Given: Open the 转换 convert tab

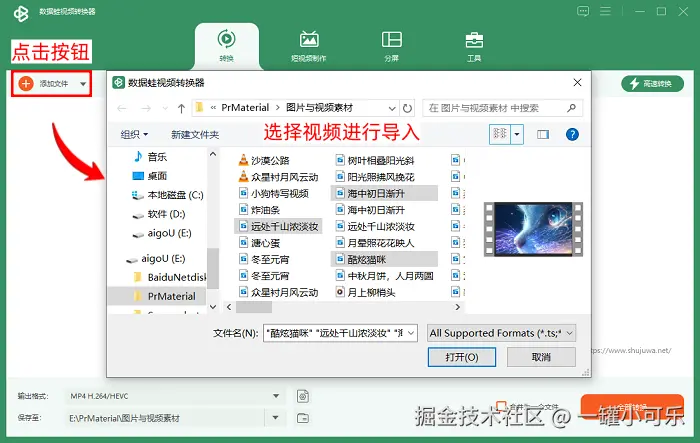Looking at the screenshot, I should point(227,46).
